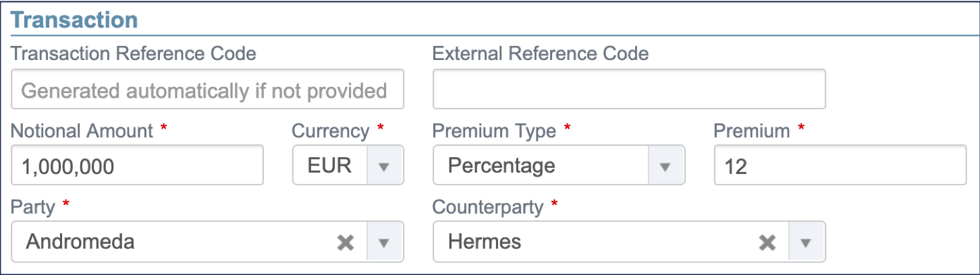This screenshot has height=275, width=980.
Task: Click the Transaction Reference Code field
Action: [207, 90]
